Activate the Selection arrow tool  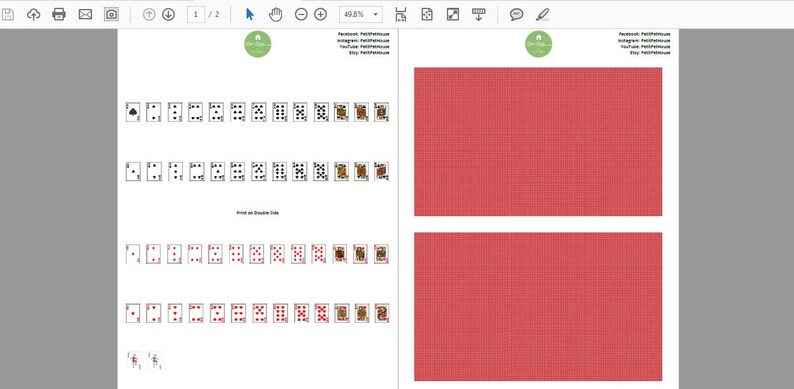coord(250,14)
